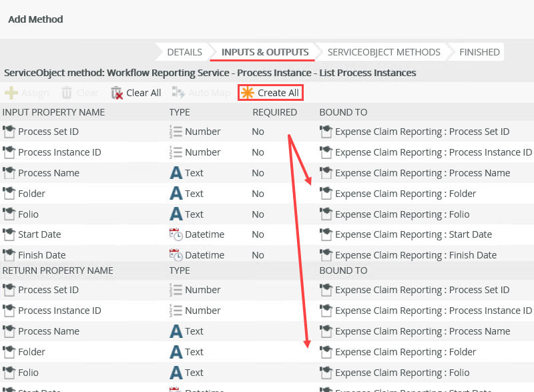The height and width of the screenshot is (392, 534).
Task: Click the Clear All trash icon
Action: [117, 93]
